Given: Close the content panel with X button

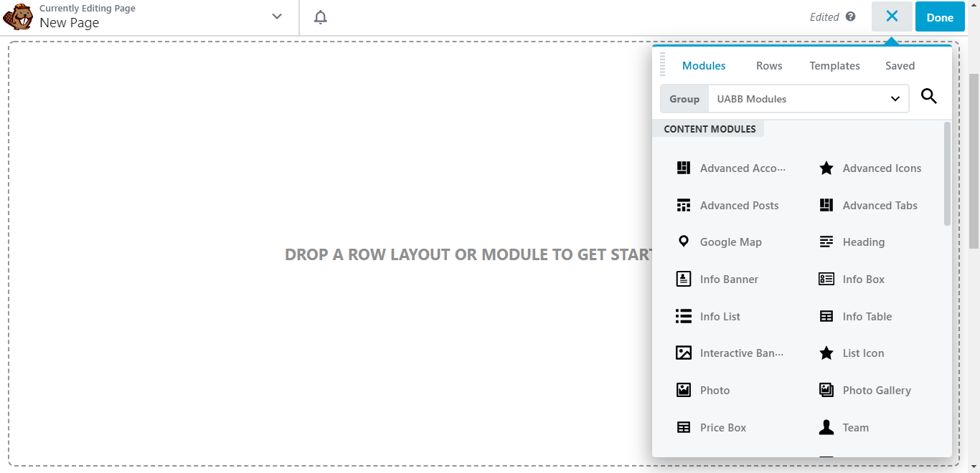Looking at the screenshot, I should [892, 16].
